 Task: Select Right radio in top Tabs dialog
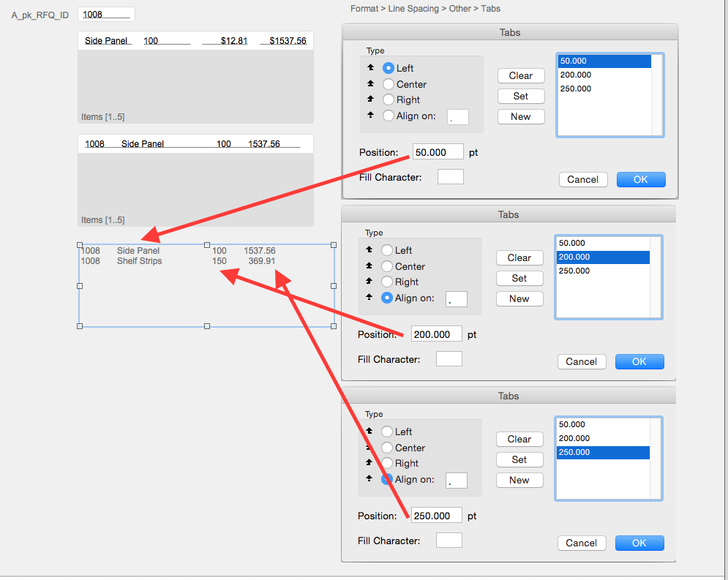388,99
